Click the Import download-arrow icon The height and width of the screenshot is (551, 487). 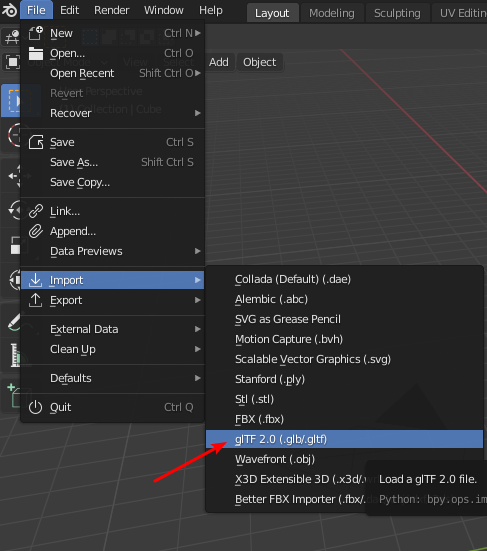[x=35, y=280]
